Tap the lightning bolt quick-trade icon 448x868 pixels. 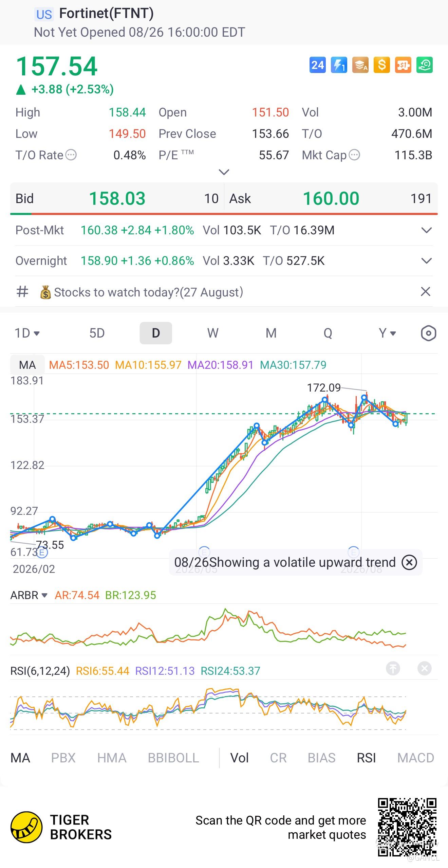point(339,65)
